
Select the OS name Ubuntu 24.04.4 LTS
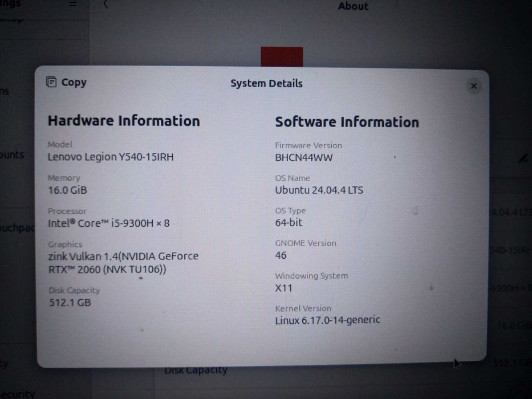[x=319, y=190]
